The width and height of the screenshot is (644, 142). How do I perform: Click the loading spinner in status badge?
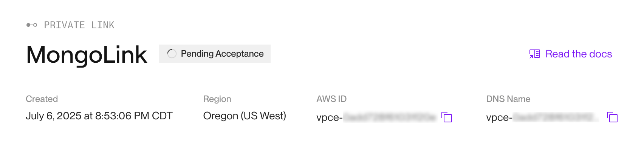click(172, 54)
